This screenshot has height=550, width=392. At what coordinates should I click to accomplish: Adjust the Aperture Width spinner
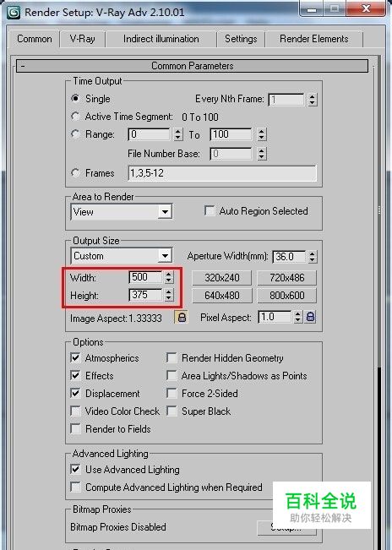(x=312, y=257)
